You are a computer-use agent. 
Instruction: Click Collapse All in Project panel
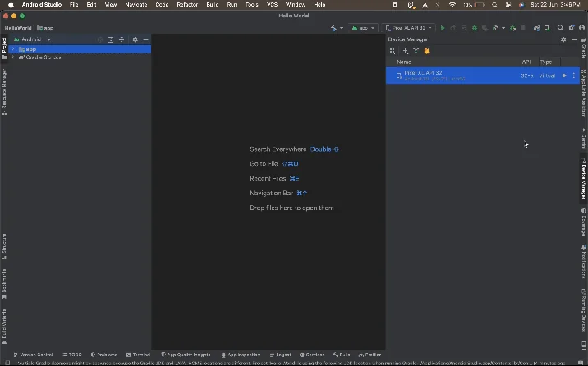[x=122, y=39]
